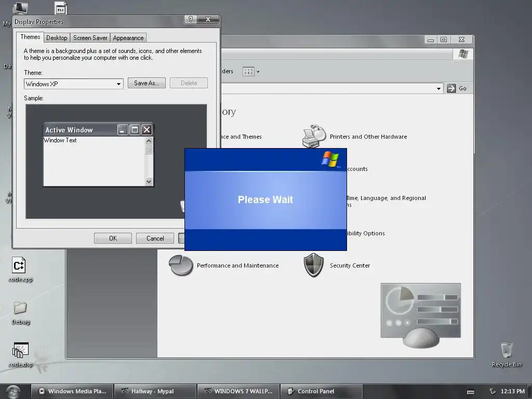532x399 pixels.
Task: Open the Theme dropdown showing Windows XP
Action: [x=74, y=84]
